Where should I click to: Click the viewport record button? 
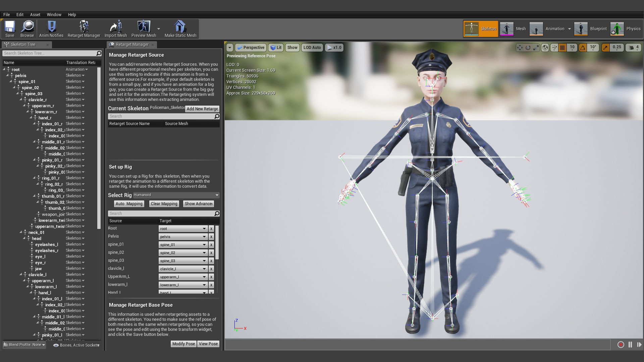tap(621, 345)
